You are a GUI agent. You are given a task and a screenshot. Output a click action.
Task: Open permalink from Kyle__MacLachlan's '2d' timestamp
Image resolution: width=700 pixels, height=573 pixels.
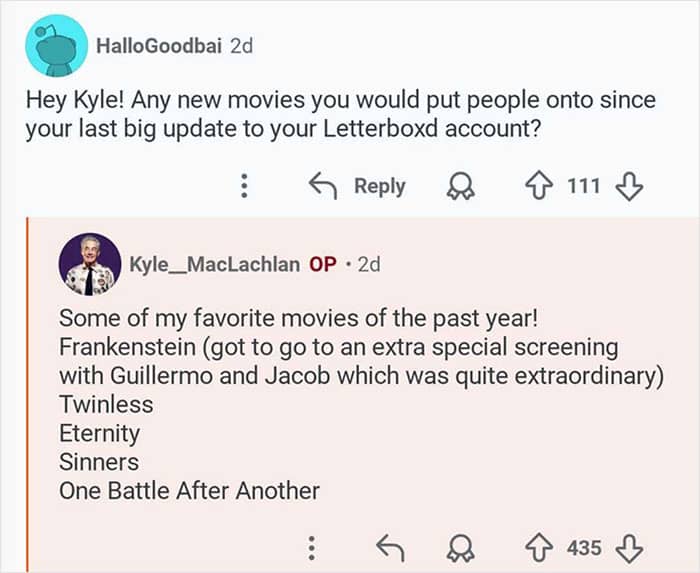367,264
